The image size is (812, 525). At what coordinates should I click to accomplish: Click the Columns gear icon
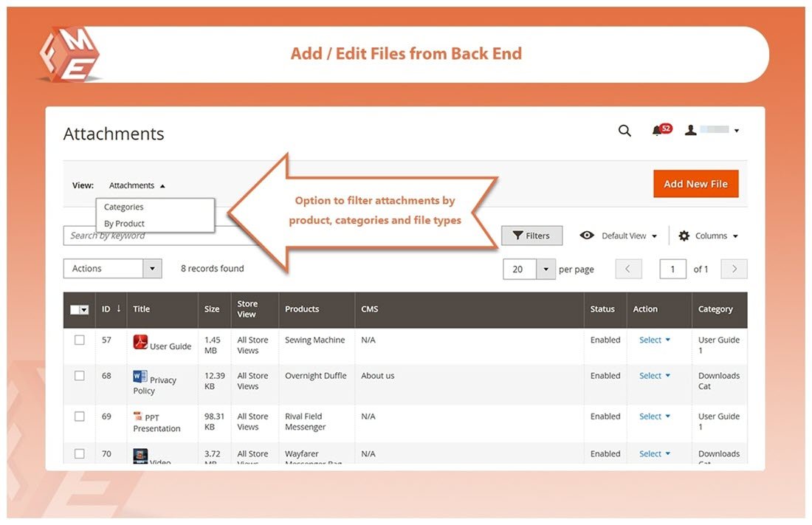click(x=684, y=236)
